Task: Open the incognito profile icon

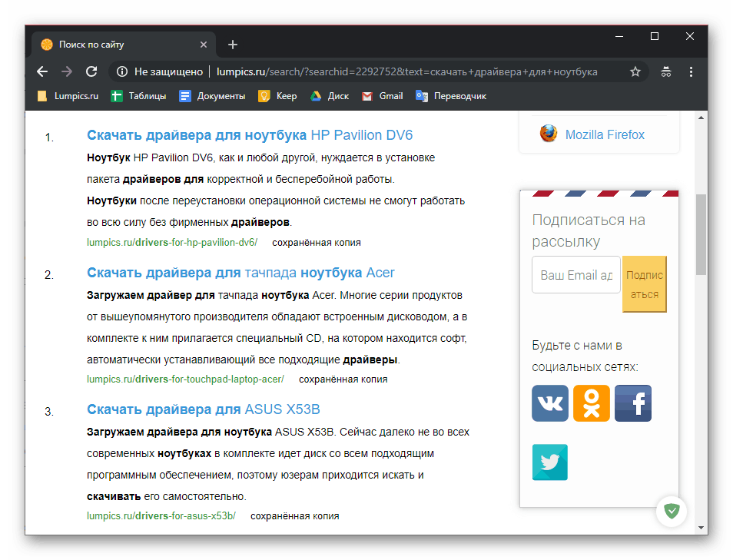Action: click(665, 71)
